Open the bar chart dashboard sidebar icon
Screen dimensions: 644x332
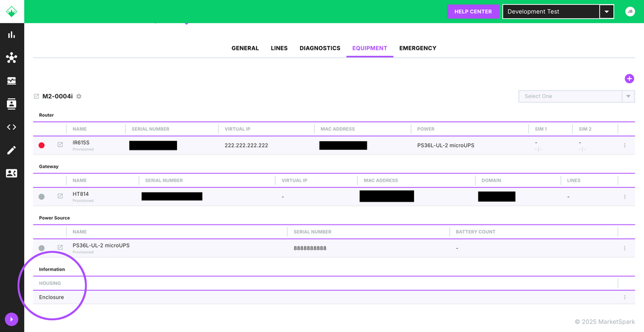(11, 34)
